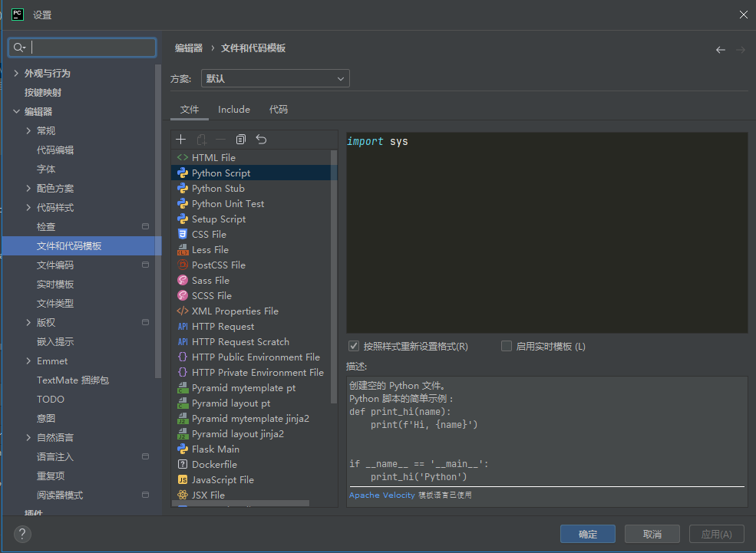The width and height of the screenshot is (756, 553).
Task: Expand the 版权 tree node
Action: pyautogui.click(x=28, y=322)
